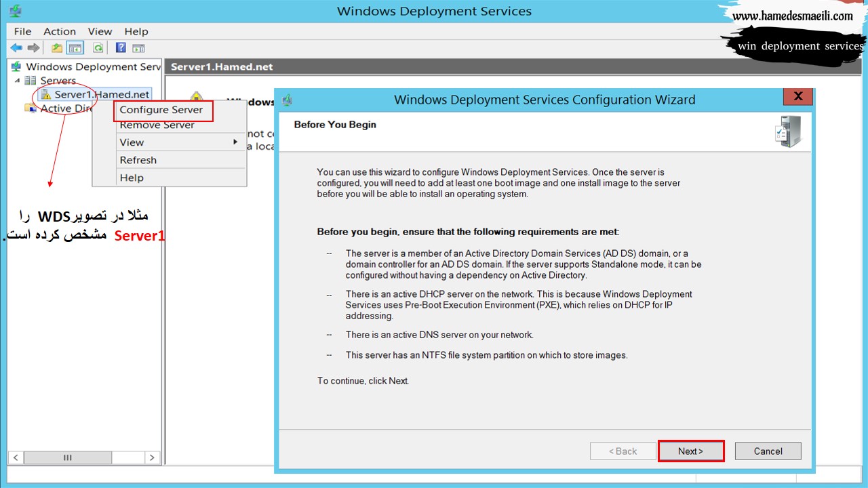Click Server1's warning server icon in the tree
The height and width of the screenshot is (488, 868).
point(45,95)
